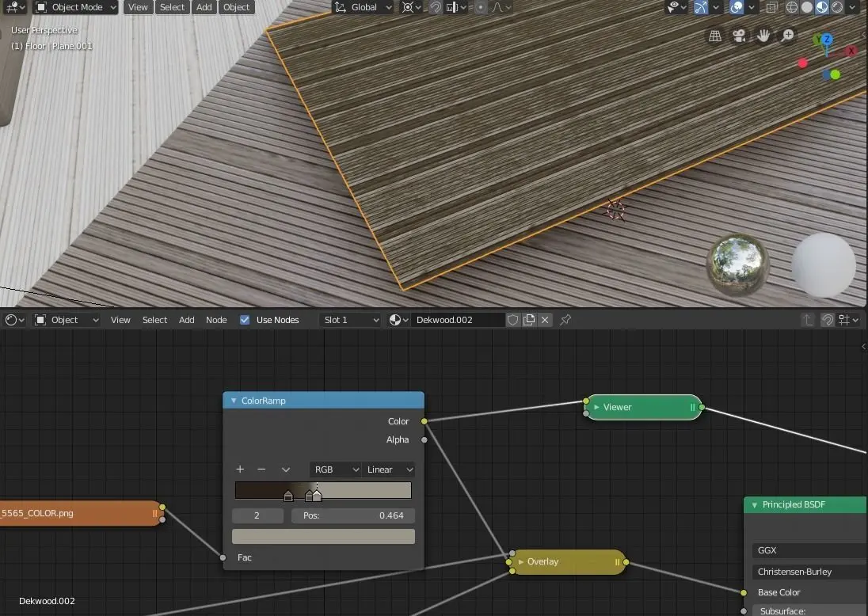The height and width of the screenshot is (616, 868).
Task: Toggle viewport gizmos display
Action: (701, 7)
